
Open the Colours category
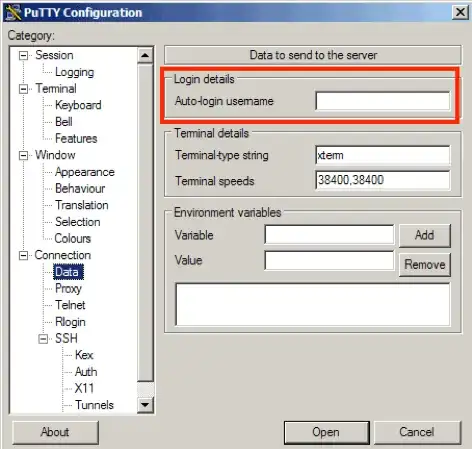click(73, 238)
